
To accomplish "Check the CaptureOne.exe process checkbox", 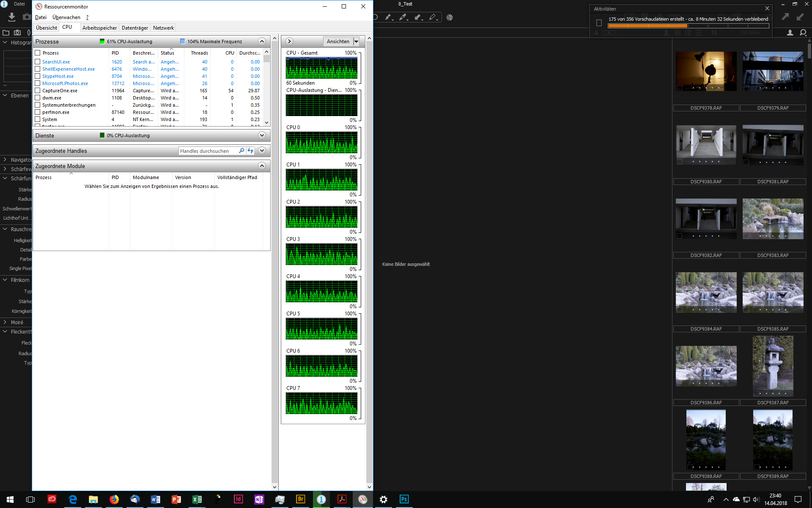I will (x=38, y=91).
